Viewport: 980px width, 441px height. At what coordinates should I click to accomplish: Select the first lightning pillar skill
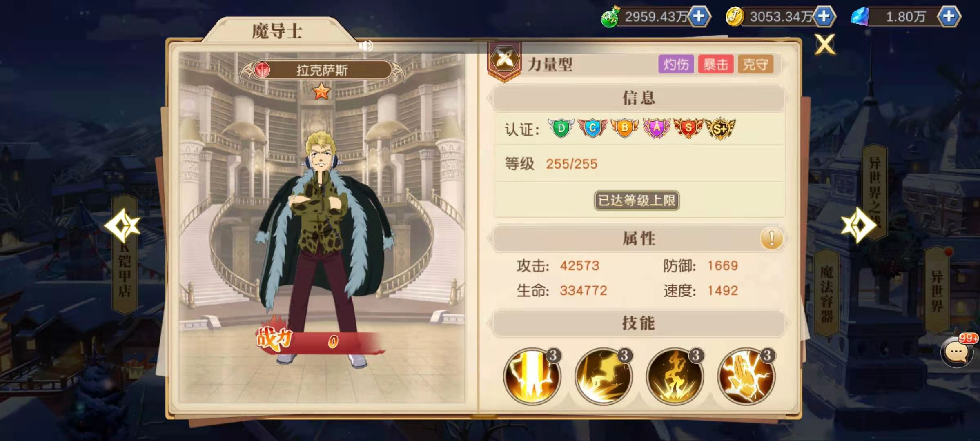[x=532, y=376]
